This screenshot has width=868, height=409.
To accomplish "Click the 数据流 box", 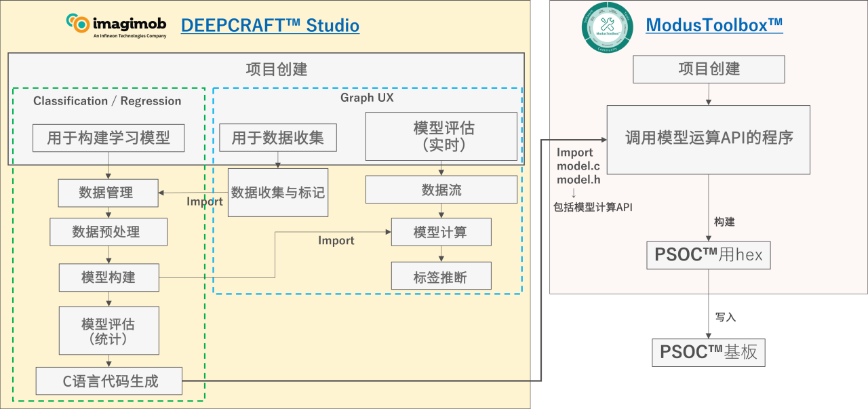I will (x=441, y=190).
